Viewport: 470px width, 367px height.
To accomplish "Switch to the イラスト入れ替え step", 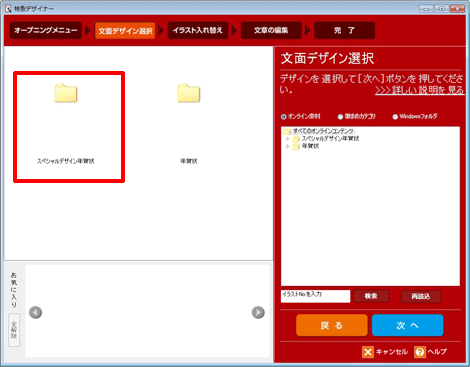I will coord(198,30).
